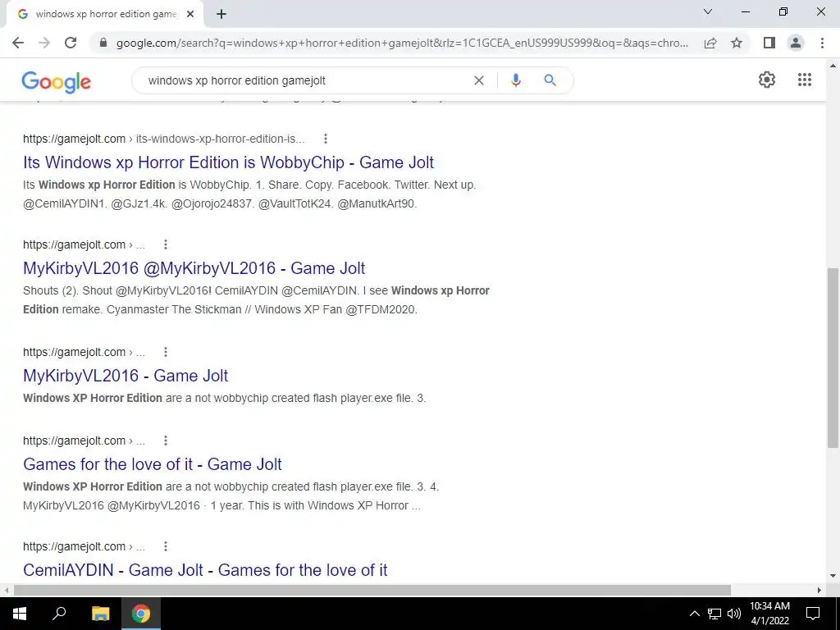840x630 pixels.
Task: Open volume control tray icon
Action: click(734, 614)
